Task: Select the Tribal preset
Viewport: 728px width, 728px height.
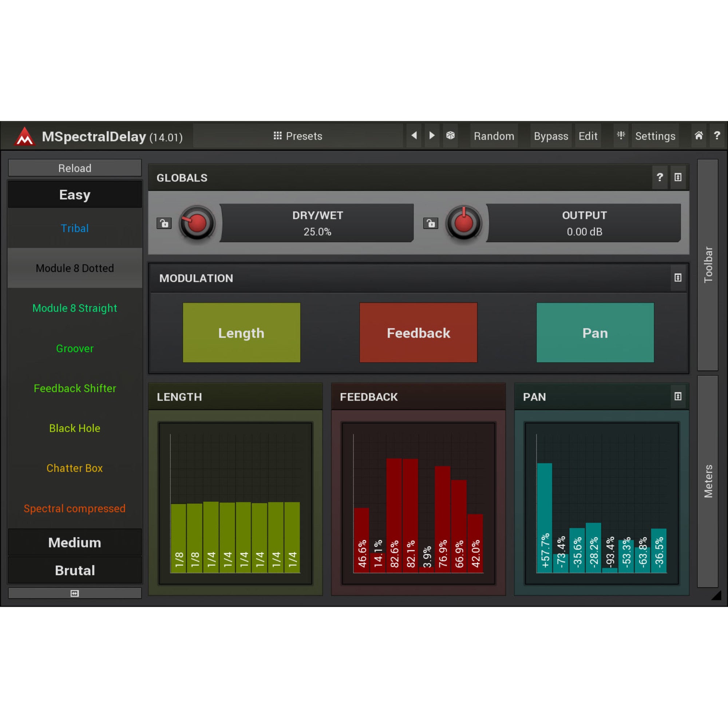Action: click(x=75, y=228)
